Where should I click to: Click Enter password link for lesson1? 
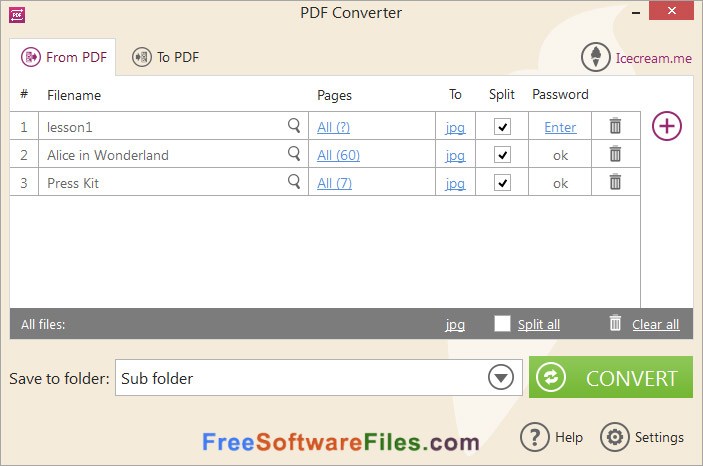pos(560,127)
